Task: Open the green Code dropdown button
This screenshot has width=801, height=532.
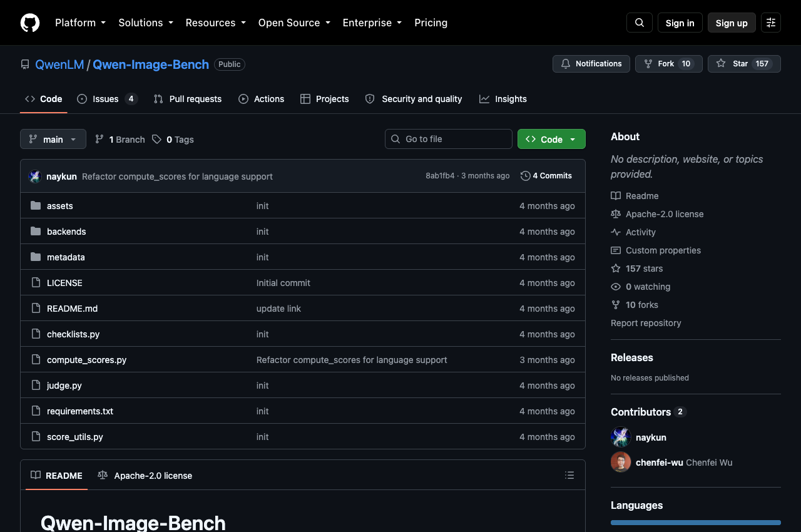Action: [551, 139]
